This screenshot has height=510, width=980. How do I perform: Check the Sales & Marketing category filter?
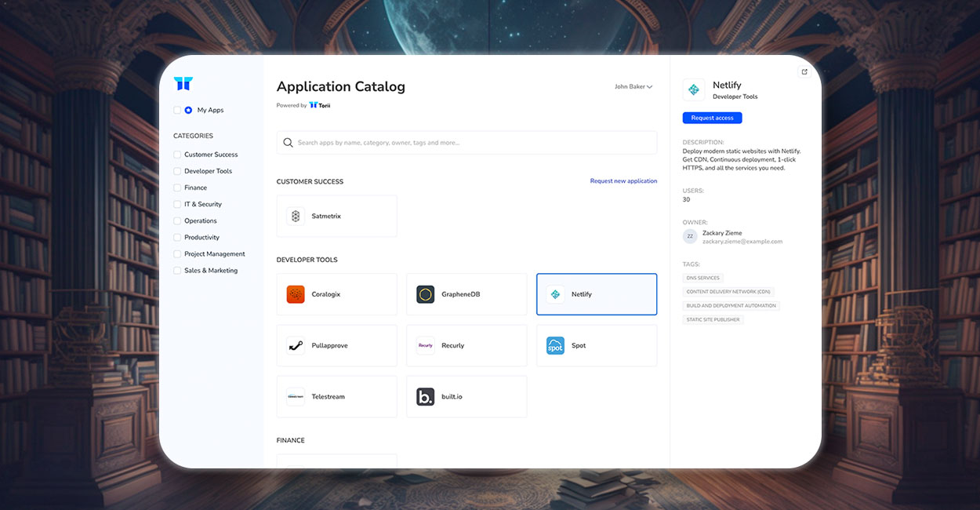point(177,270)
